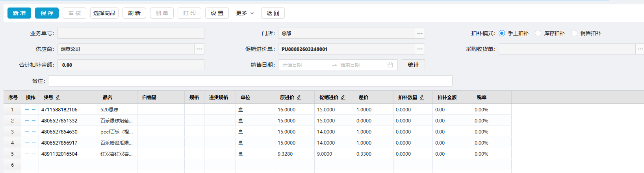Open the 供应商 lookup ellipsis button
Screen dimensions: 644x173
[199, 49]
